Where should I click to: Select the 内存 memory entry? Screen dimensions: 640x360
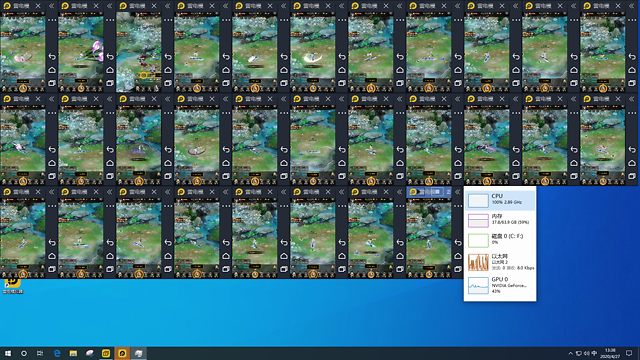tap(500, 220)
